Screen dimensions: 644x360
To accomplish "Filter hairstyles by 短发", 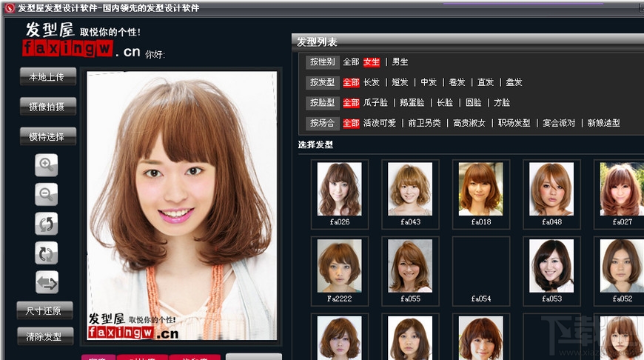I will [400, 82].
